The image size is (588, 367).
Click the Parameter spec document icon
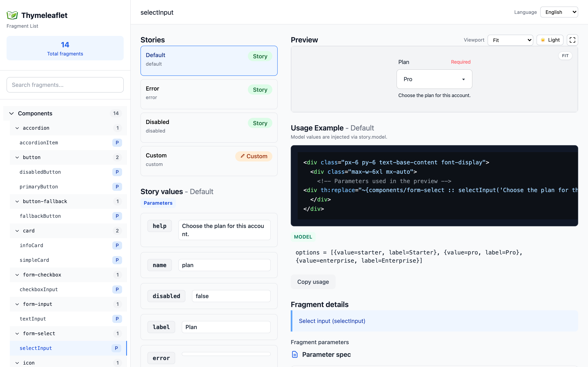pos(295,354)
